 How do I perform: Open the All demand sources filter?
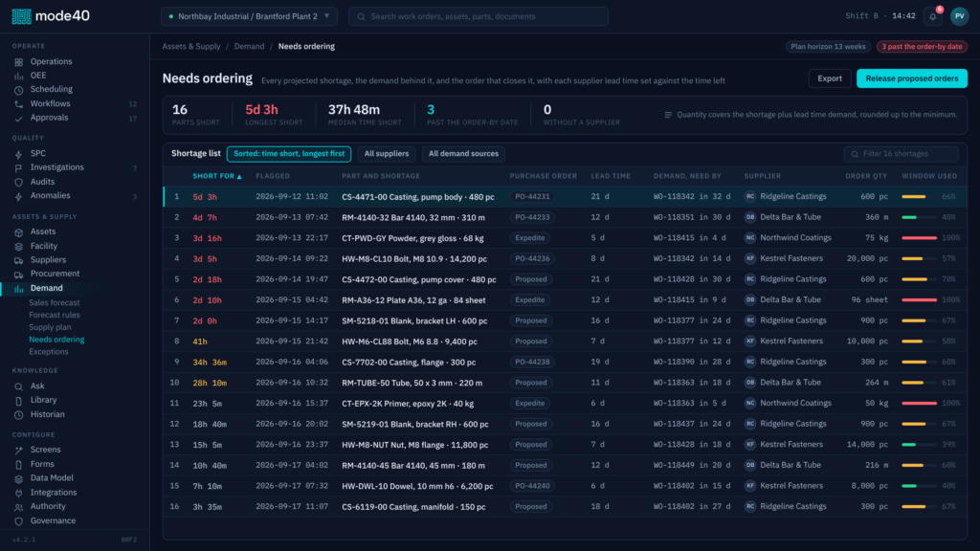coord(463,154)
